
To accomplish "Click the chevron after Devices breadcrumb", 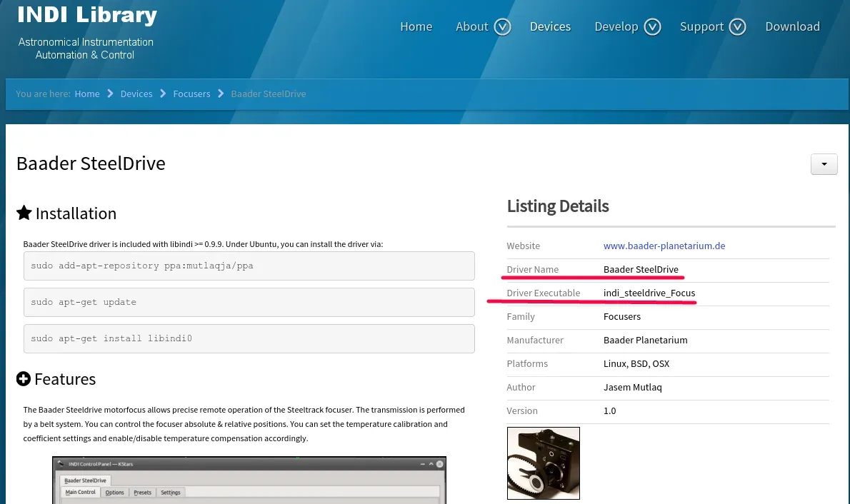I will pyautogui.click(x=163, y=94).
